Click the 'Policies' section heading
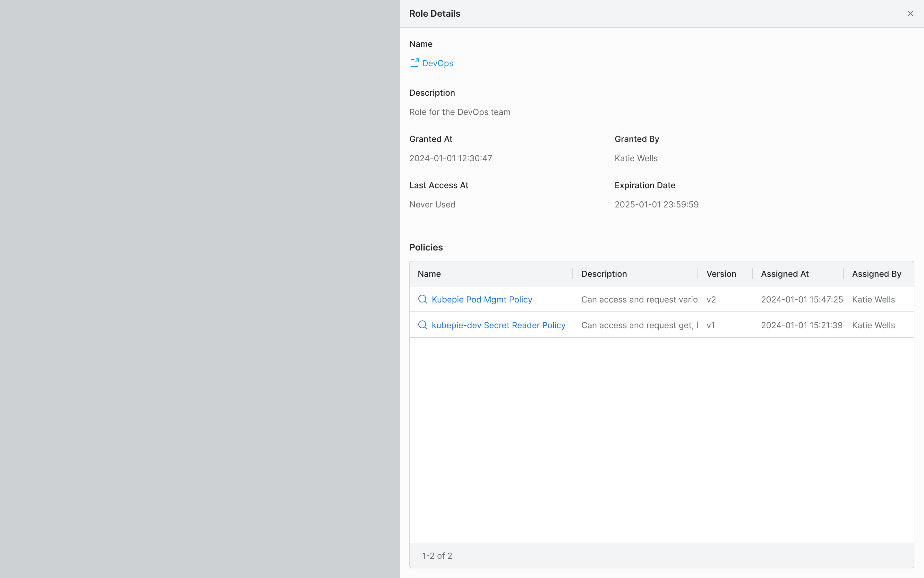Viewport: 924px width, 578px height. tap(426, 247)
